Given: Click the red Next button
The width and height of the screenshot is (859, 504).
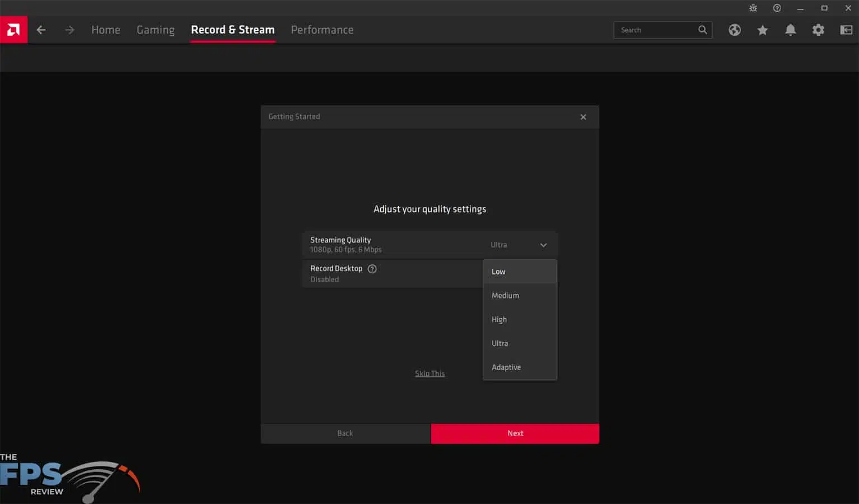Looking at the screenshot, I should (x=515, y=433).
